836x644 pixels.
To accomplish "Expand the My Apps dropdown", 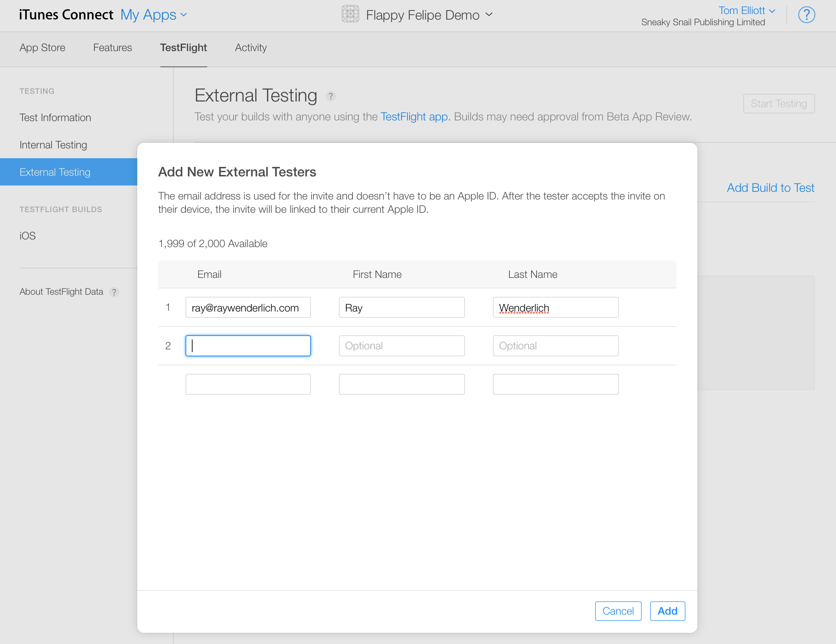I will (153, 15).
